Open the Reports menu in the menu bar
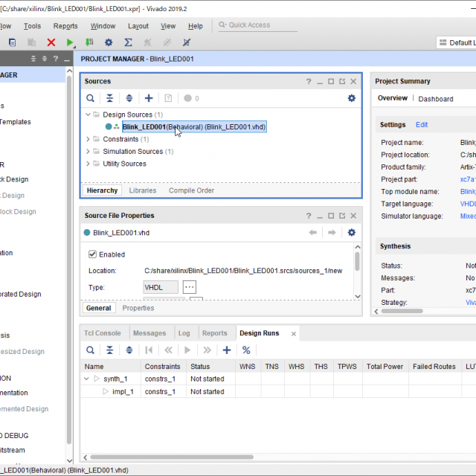The width and height of the screenshot is (476, 476). point(65,26)
